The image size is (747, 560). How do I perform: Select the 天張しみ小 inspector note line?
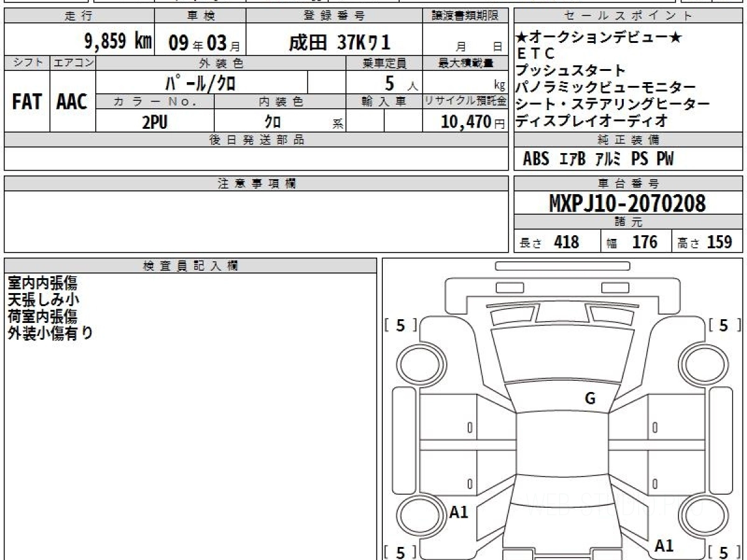(44, 300)
